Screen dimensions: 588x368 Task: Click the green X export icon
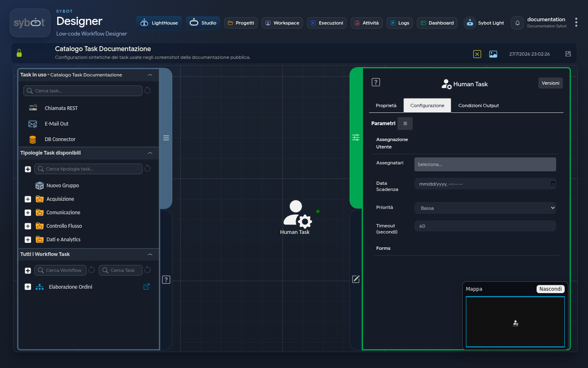477,54
